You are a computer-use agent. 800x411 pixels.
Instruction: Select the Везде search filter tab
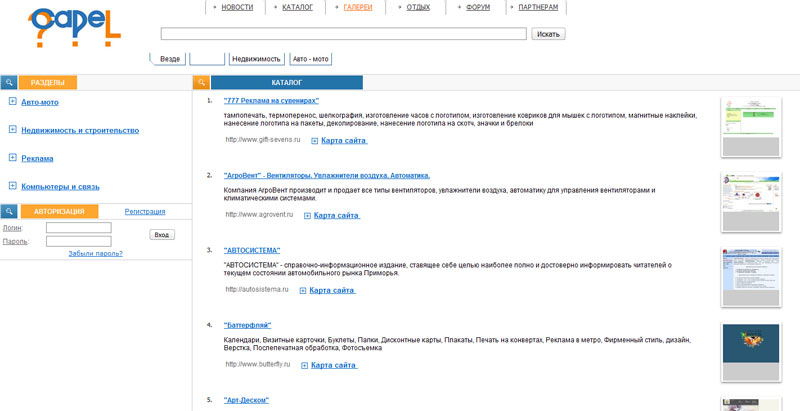(x=170, y=59)
